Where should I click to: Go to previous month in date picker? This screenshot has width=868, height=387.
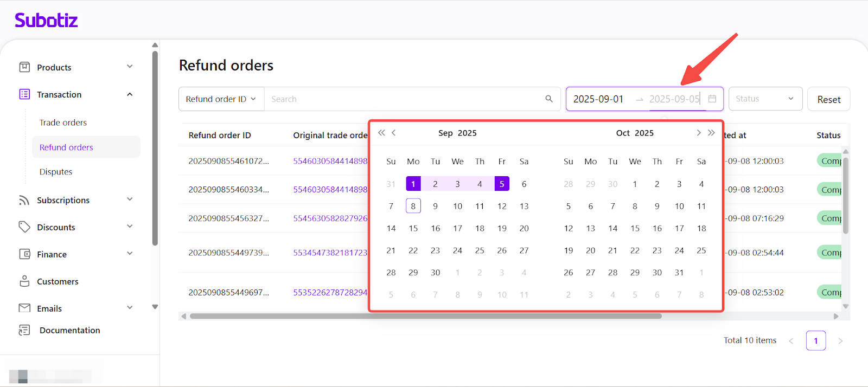394,133
